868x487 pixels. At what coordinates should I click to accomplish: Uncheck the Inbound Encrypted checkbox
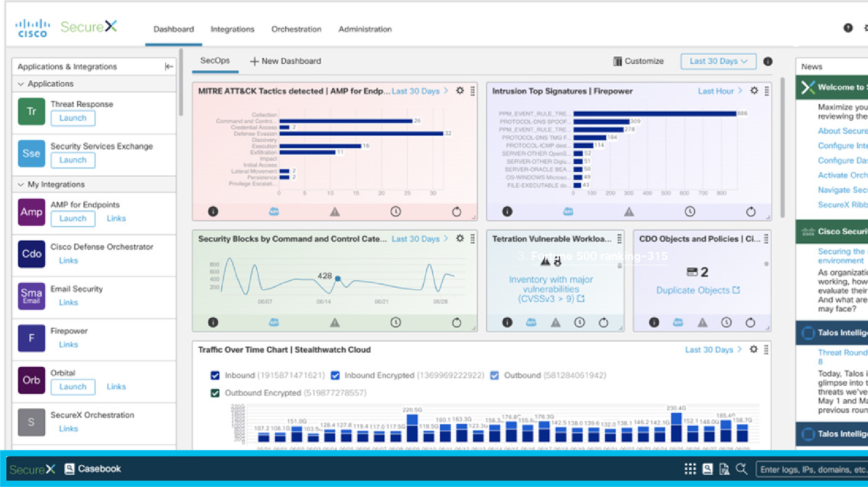pos(335,375)
